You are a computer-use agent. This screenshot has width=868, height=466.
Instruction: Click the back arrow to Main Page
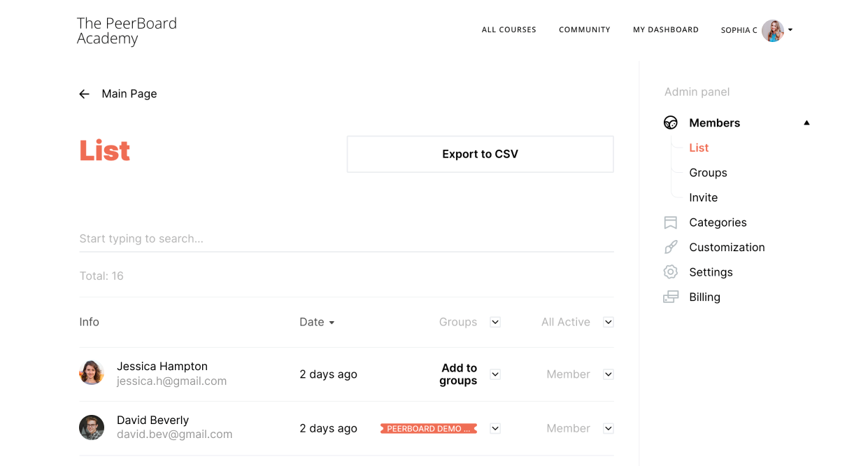(x=85, y=94)
